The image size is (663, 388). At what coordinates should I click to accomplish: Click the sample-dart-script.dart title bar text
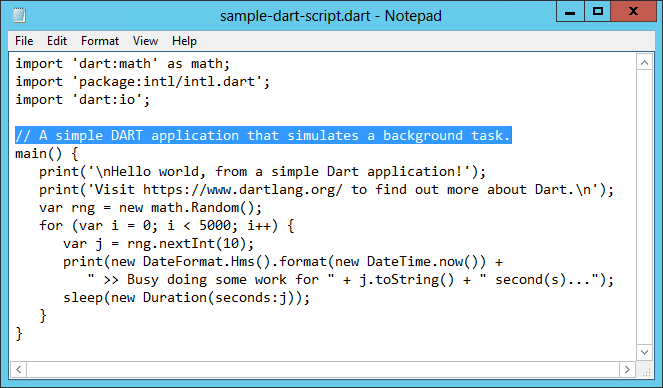(295, 16)
